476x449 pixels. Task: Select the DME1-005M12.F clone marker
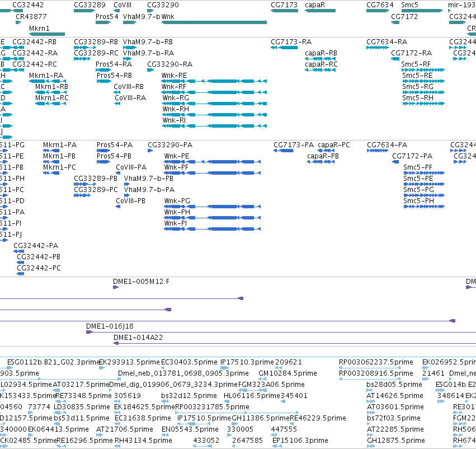(116, 287)
